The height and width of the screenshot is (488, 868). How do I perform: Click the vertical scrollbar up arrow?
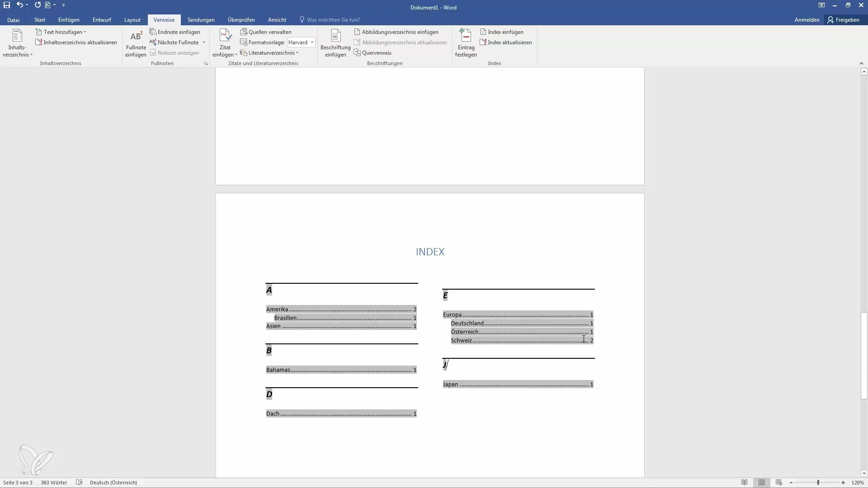click(864, 72)
